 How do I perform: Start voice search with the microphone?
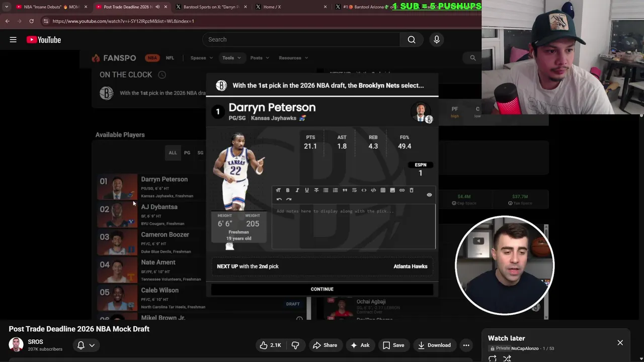[x=437, y=40]
